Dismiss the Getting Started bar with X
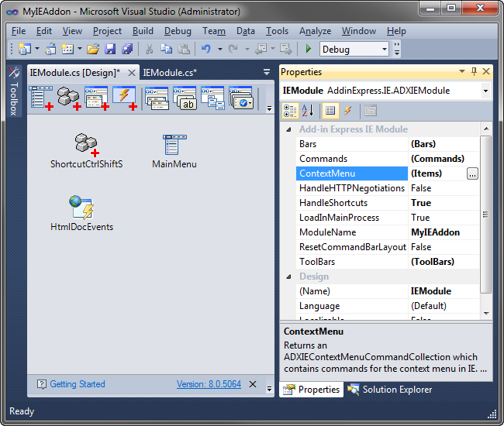504x426 pixels. click(253, 384)
